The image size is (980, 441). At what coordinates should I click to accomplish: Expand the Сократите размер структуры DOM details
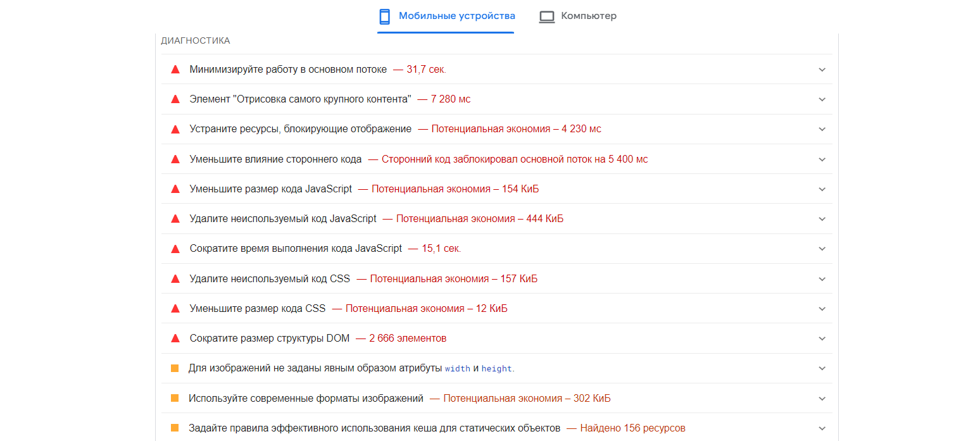click(x=822, y=338)
